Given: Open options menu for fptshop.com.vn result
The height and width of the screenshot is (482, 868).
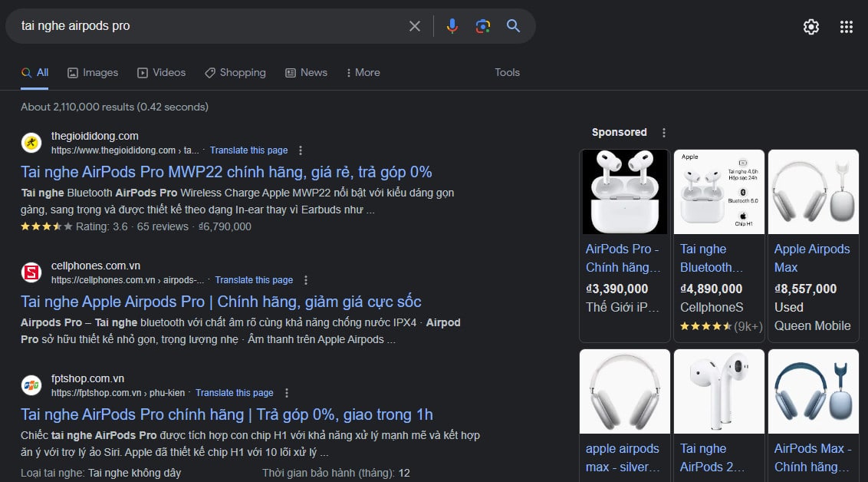Looking at the screenshot, I should (x=286, y=393).
